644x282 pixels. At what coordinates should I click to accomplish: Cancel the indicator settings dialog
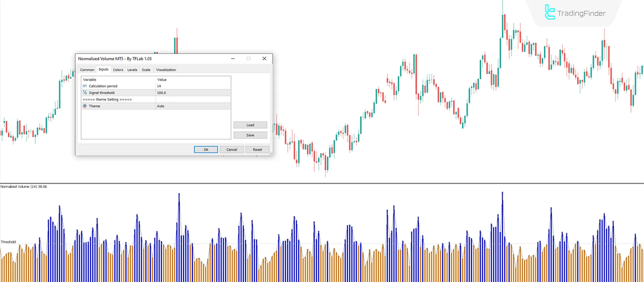(x=231, y=150)
